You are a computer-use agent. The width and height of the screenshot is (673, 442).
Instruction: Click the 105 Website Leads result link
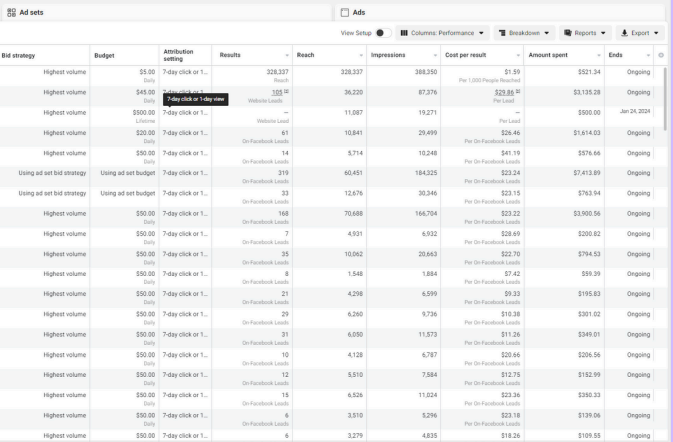coord(277,92)
